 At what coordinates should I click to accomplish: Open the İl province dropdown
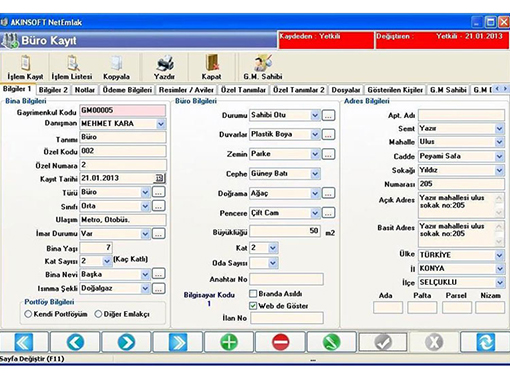tap(499, 269)
